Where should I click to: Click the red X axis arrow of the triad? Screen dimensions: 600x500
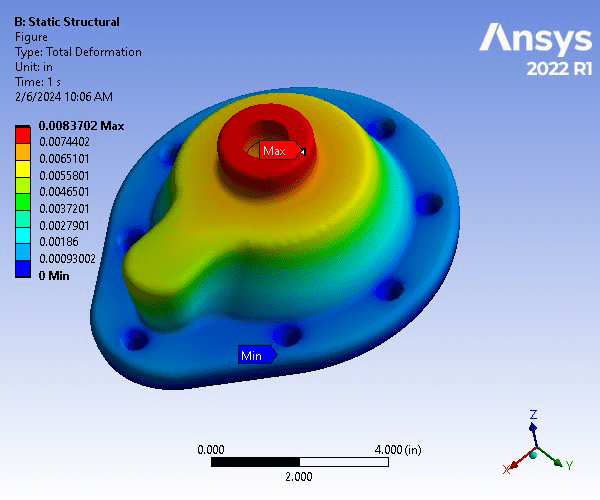click(514, 464)
